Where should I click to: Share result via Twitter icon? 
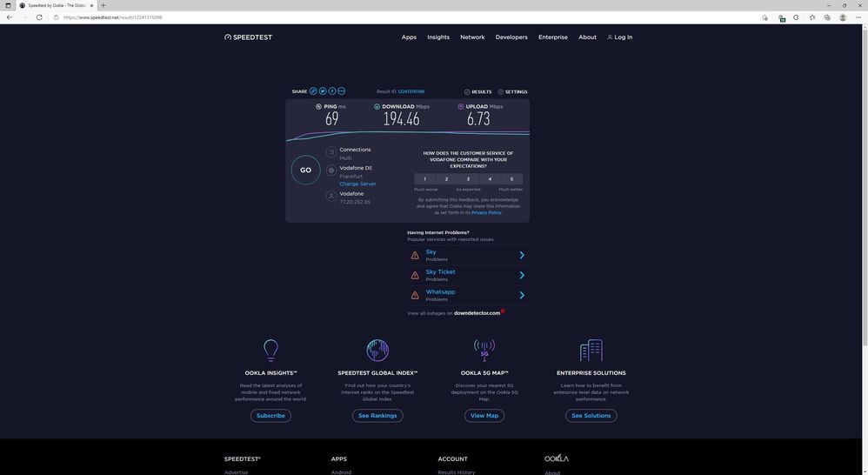tap(323, 91)
